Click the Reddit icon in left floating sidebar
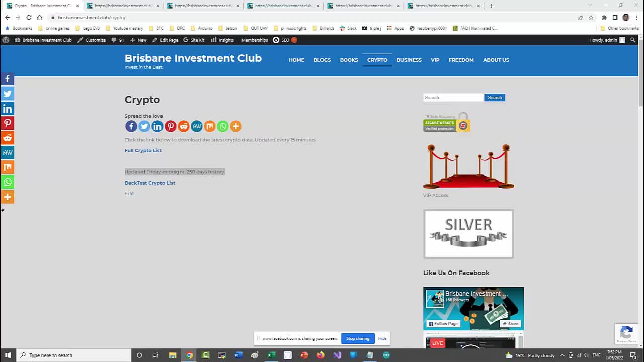 pos(7,138)
